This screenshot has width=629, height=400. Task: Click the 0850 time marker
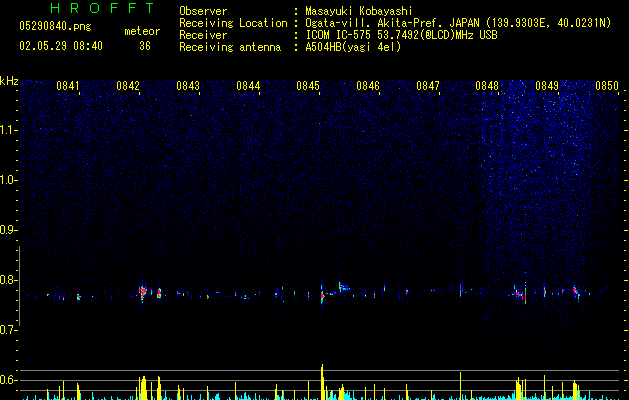point(607,86)
